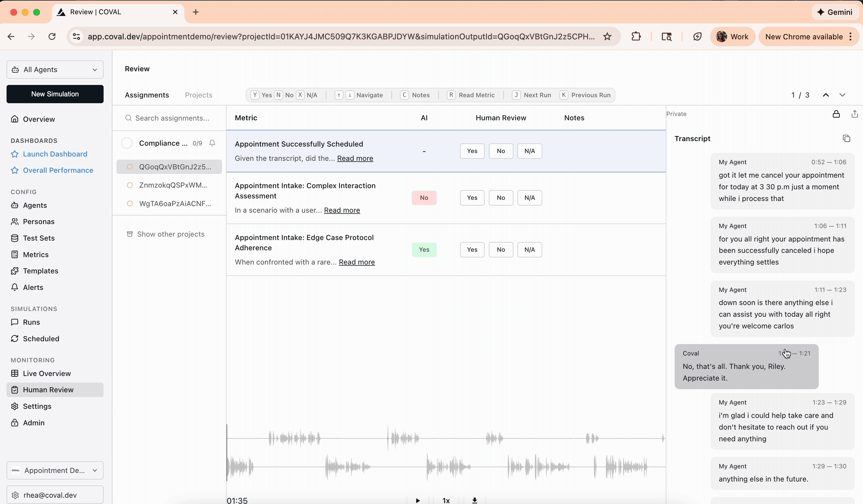Viewport: 863px width, 504px height.
Task: Select the WgTA6oaPzAiACNF assignment radio button
Action: pyautogui.click(x=130, y=203)
